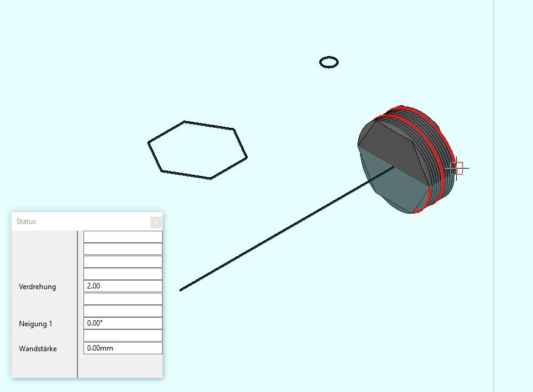Click the Verdrehung field showing 2.00
Screen dimensions: 533x392
point(122,286)
